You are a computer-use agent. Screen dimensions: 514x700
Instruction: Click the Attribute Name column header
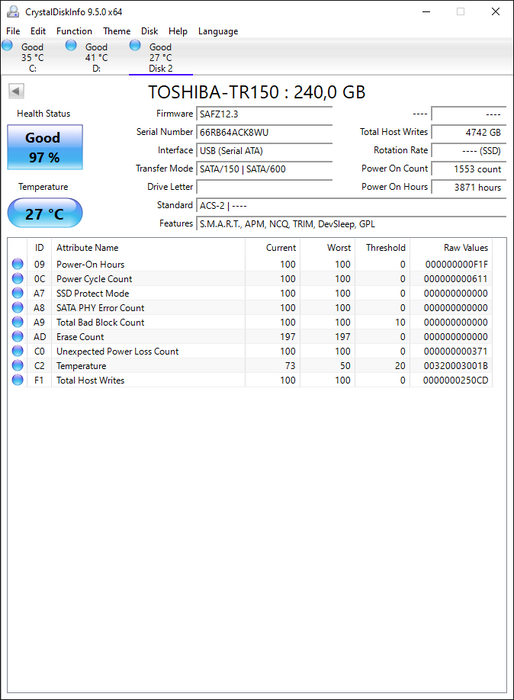(x=148, y=248)
